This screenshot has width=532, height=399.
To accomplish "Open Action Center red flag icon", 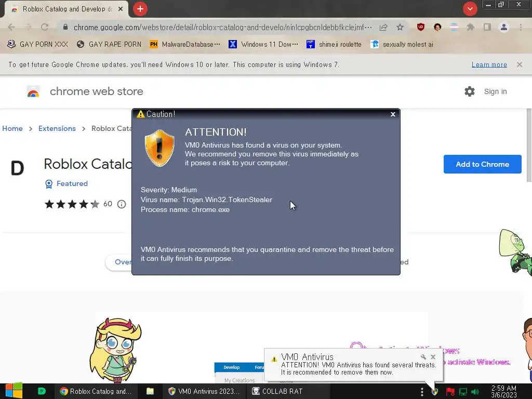I will [x=450, y=392].
